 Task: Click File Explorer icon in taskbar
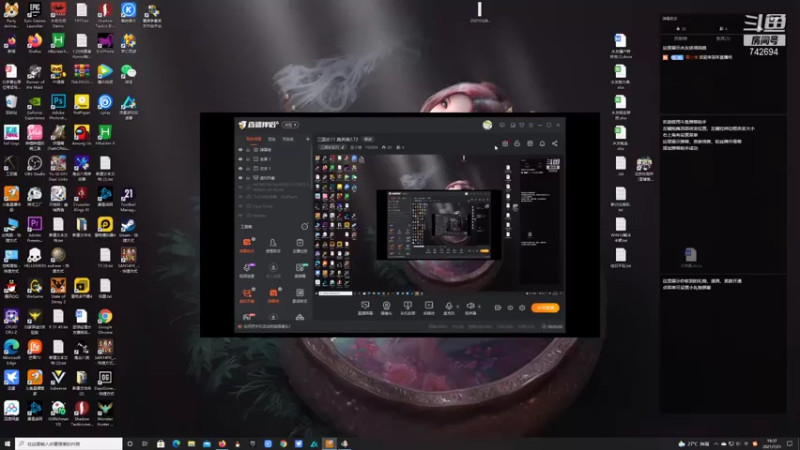pos(191,444)
